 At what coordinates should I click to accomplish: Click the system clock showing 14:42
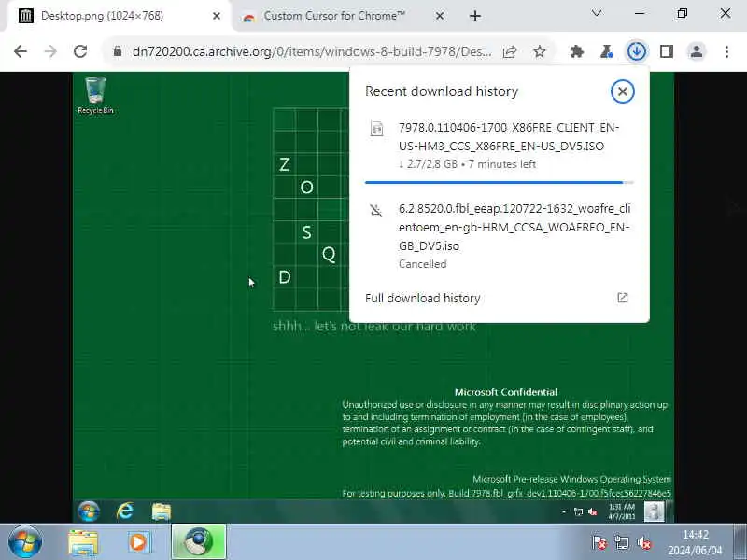click(695, 542)
